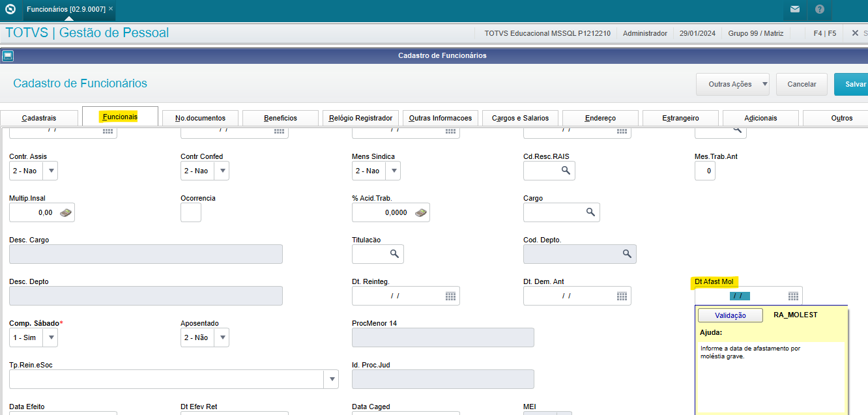
Task: Open the mail envelope icon in top bar
Action: pos(794,10)
